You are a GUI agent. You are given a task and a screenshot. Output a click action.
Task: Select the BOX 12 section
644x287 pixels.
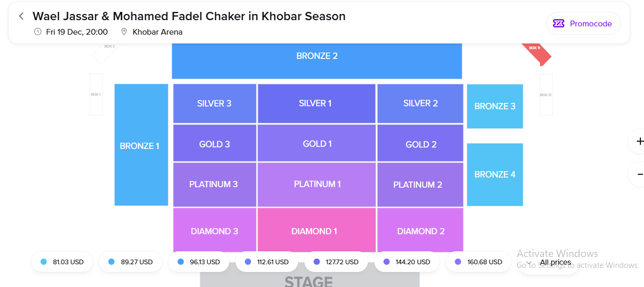546,95
